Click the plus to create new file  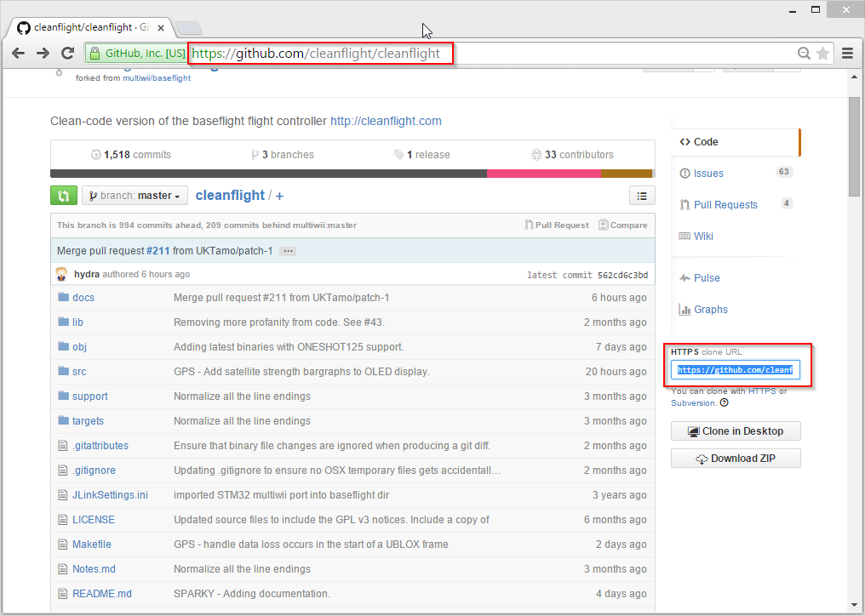(x=280, y=197)
